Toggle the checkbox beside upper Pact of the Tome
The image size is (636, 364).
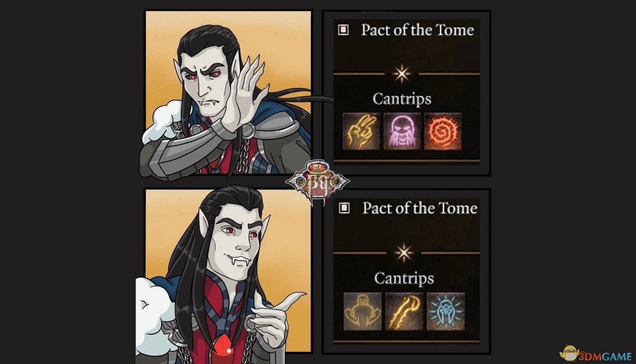[343, 30]
